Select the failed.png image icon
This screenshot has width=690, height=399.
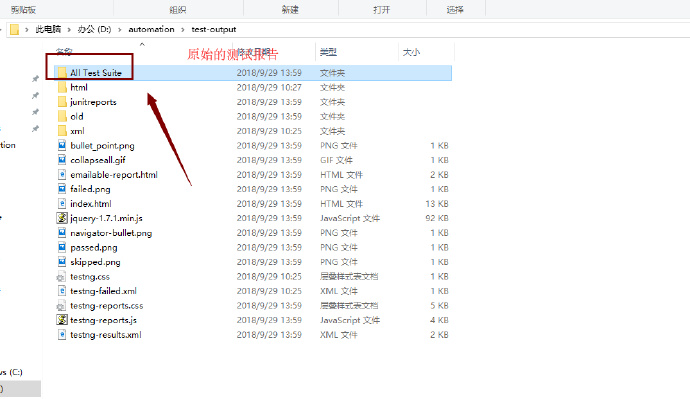coord(62,189)
